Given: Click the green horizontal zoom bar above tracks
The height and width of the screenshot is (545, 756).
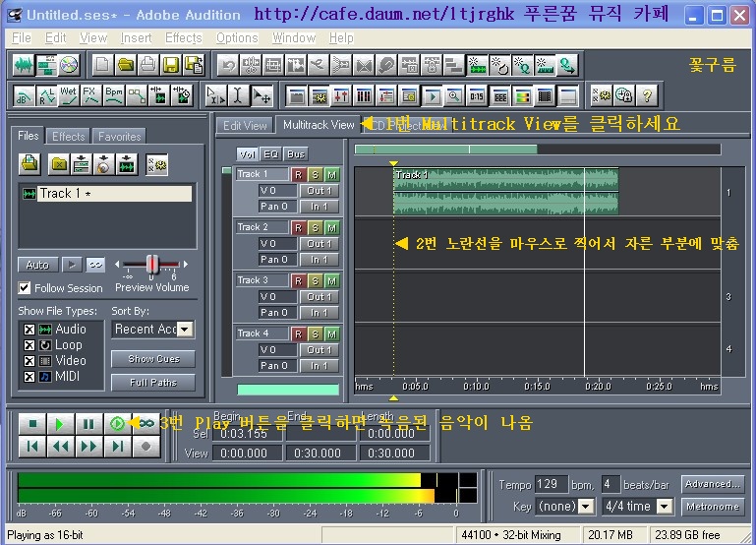Looking at the screenshot, I should click(x=445, y=150).
